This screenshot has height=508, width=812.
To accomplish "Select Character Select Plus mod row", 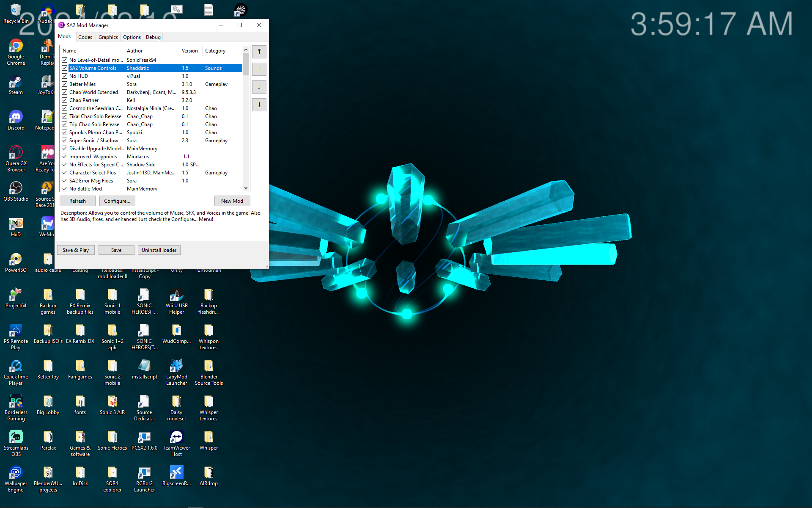I will 93,173.
